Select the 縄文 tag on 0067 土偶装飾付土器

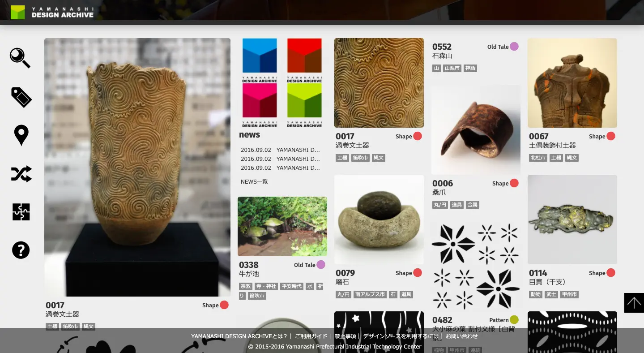(x=571, y=158)
